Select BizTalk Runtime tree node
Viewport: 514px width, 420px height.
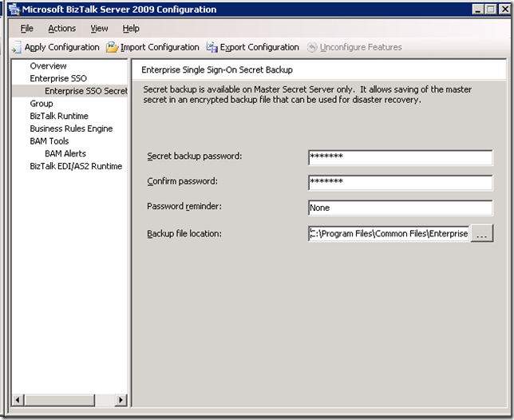coord(59,116)
